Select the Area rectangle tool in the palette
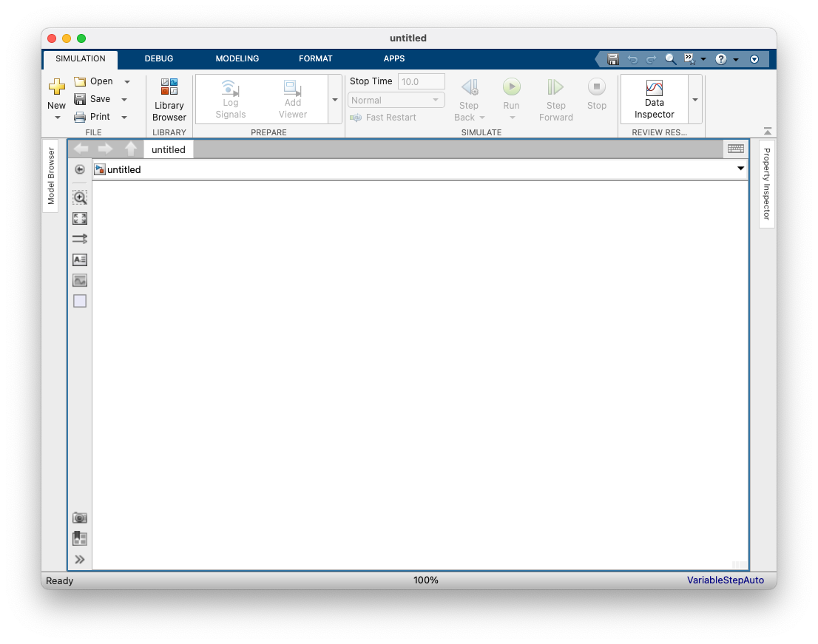The width and height of the screenshot is (818, 644). click(x=80, y=301)
